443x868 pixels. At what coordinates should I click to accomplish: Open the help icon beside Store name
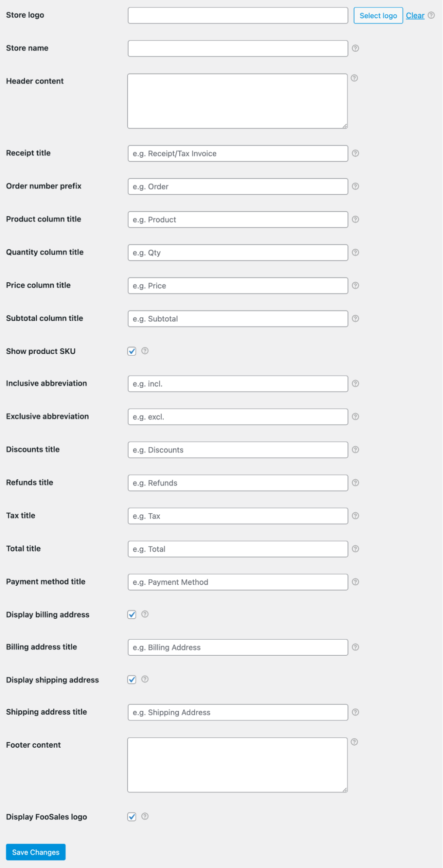[355, 48]
